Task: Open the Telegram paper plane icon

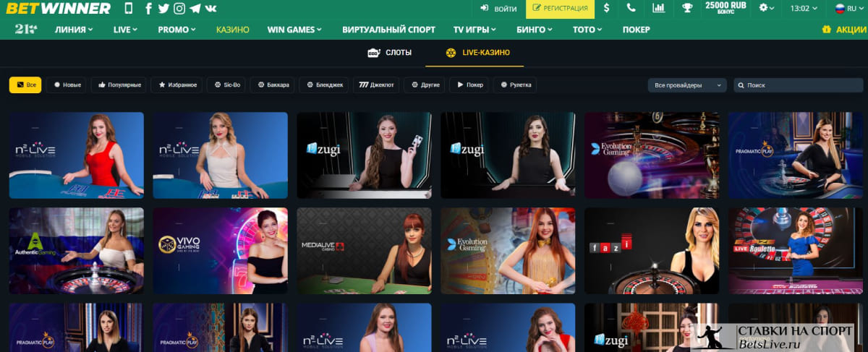Action: pos(195,9)
